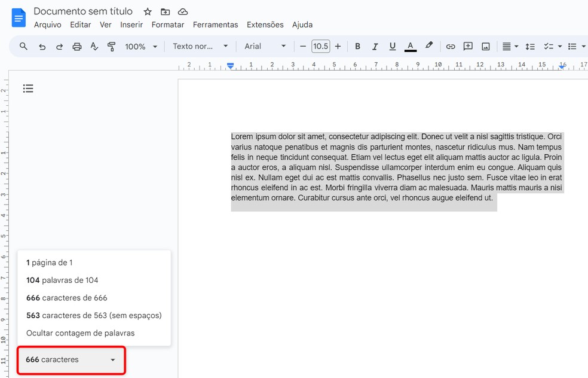This screenshot has width=588, height=378.
Task: Click 'Ocultar contagem de palavras'
Action: [94, 333]
